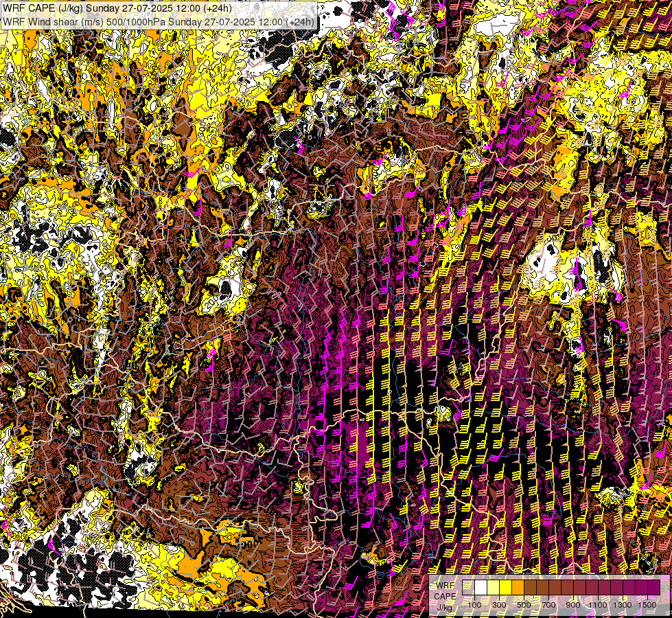Screen dimensions: 672x618
Task: Click the bright yellow 300–400 legend swatch
Action: pyautogui.click(x=506, y=587)
